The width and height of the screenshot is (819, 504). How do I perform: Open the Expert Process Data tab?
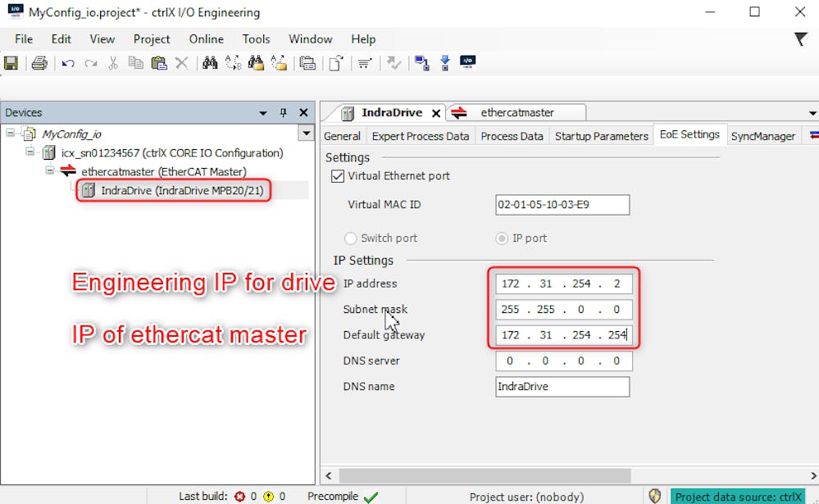click(x=420, y=136)
